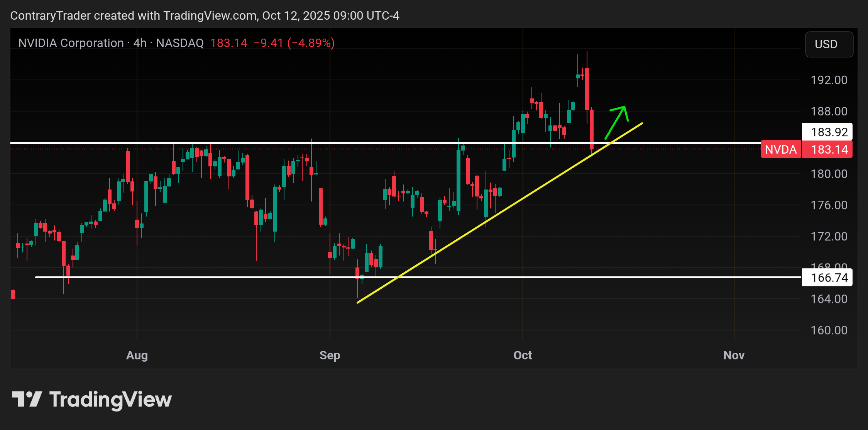868x430 pixels.
Task: Click the 188.00 price axis value
Action: (829, 111)
